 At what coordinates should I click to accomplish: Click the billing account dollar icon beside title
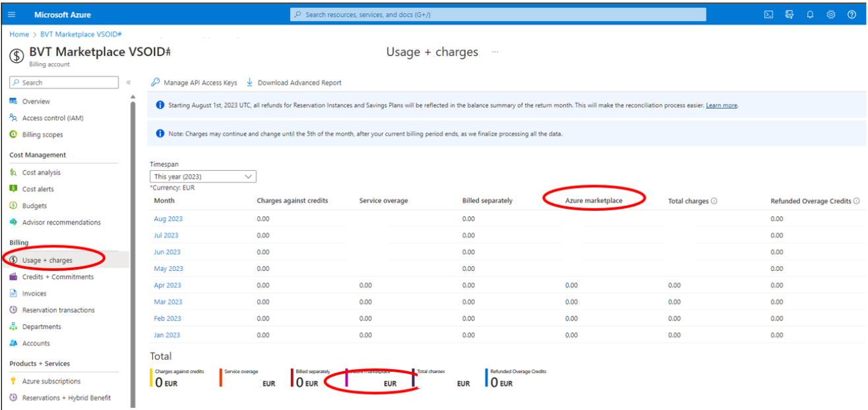[17, 55]
